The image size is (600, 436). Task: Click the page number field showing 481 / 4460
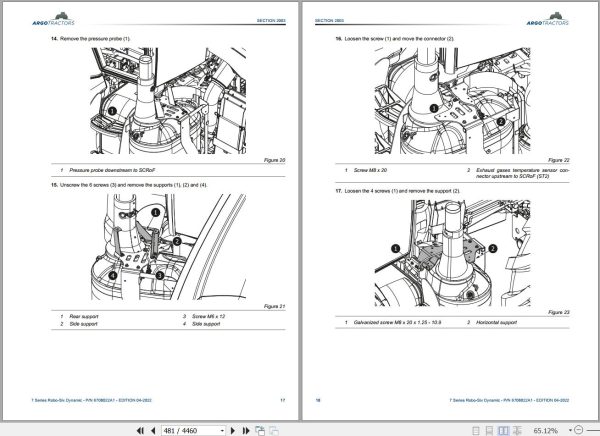coord(191,431)
